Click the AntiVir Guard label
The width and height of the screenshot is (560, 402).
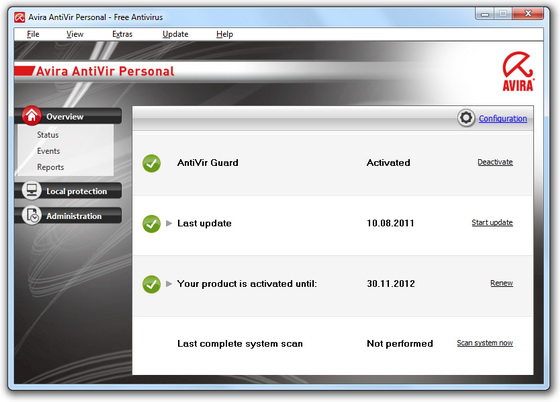pyautogui.click(x=208, y=163)
